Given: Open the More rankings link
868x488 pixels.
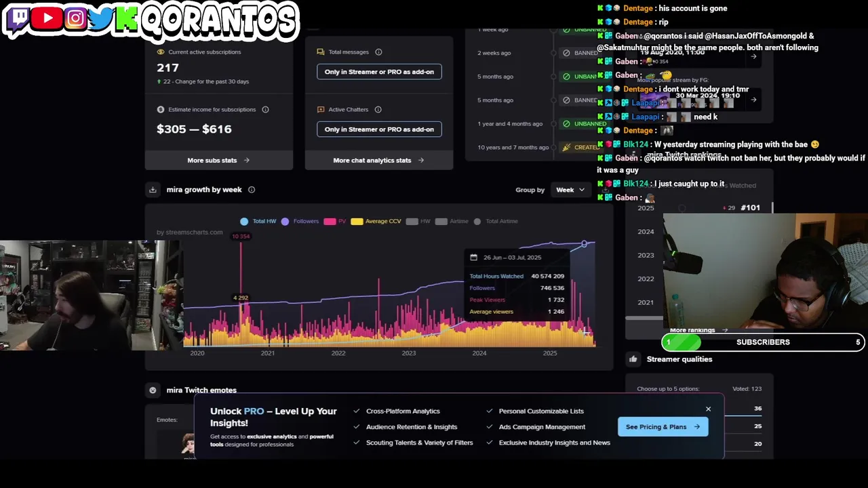Looking at the screenshot, I should tap(698, 330).
